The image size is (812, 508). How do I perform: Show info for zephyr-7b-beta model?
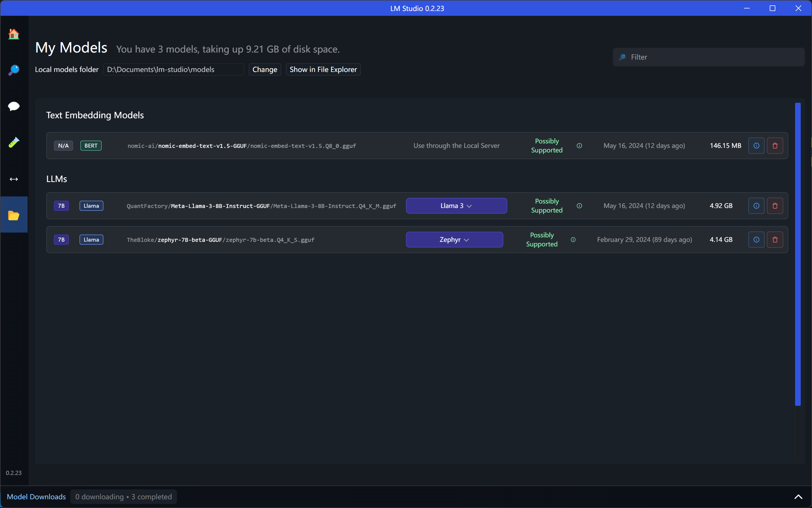pyautogui.click(x=756, y=240)
